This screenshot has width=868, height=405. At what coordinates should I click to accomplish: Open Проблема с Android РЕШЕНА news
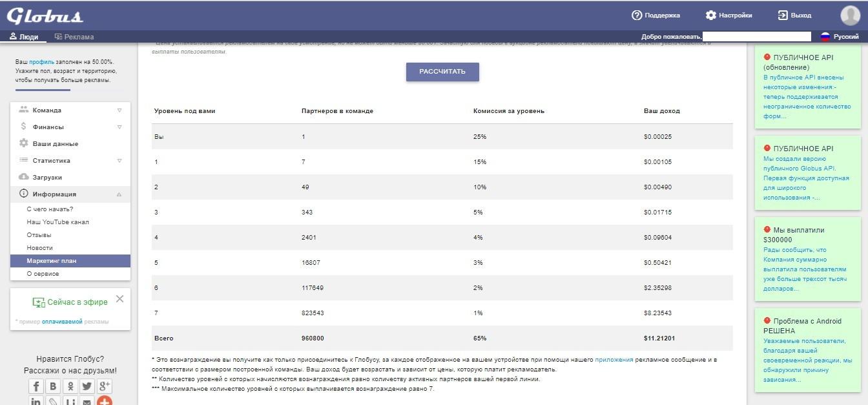point(809,350)
